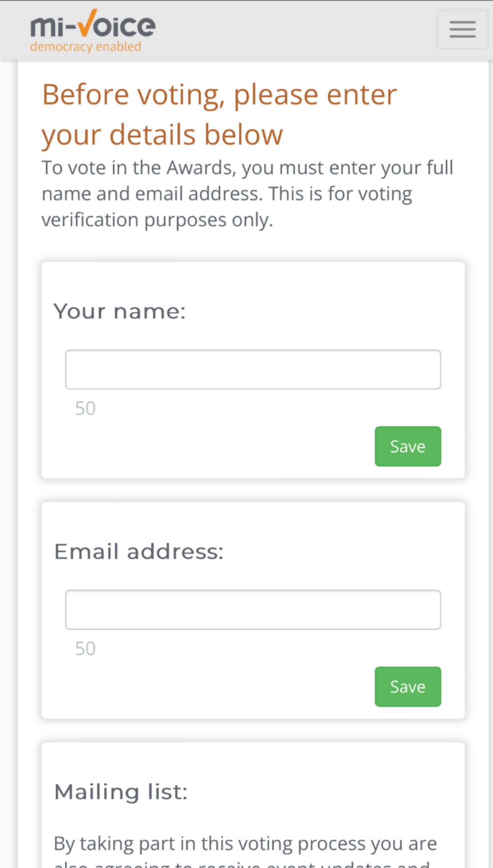Save the entered email address
The height and width of the screenshot is (868, 493).
pos(408,687)
